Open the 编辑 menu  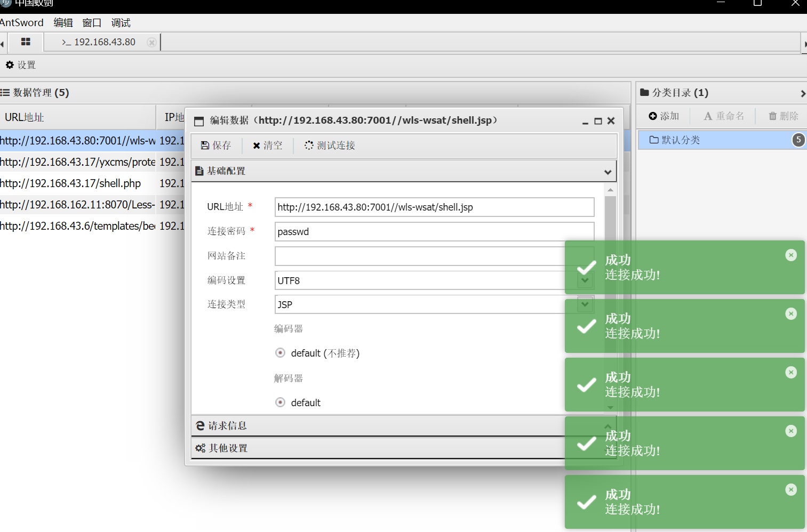(63, 23)
